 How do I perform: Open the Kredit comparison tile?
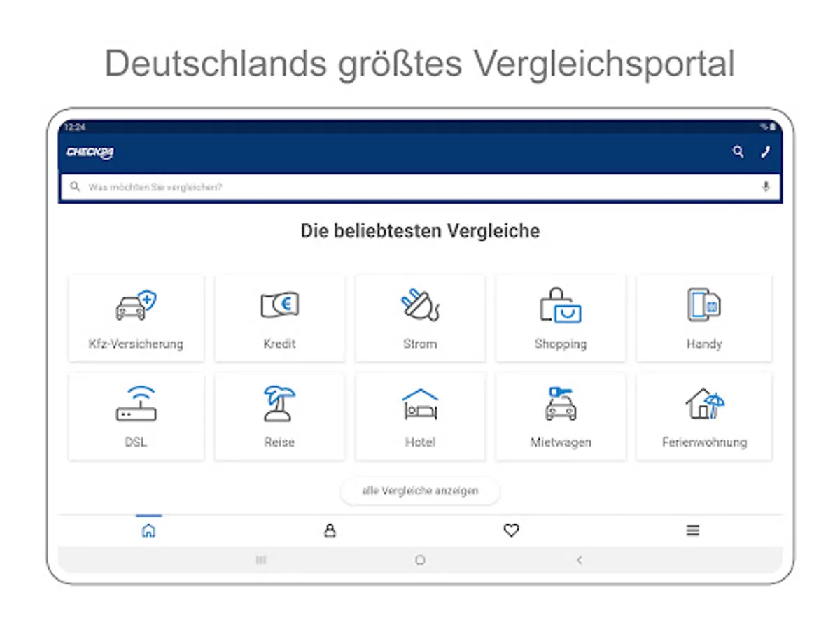tap(279, 318)
